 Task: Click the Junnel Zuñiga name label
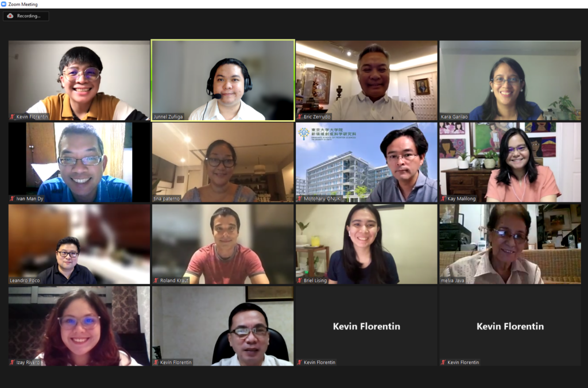pos(168,117)
